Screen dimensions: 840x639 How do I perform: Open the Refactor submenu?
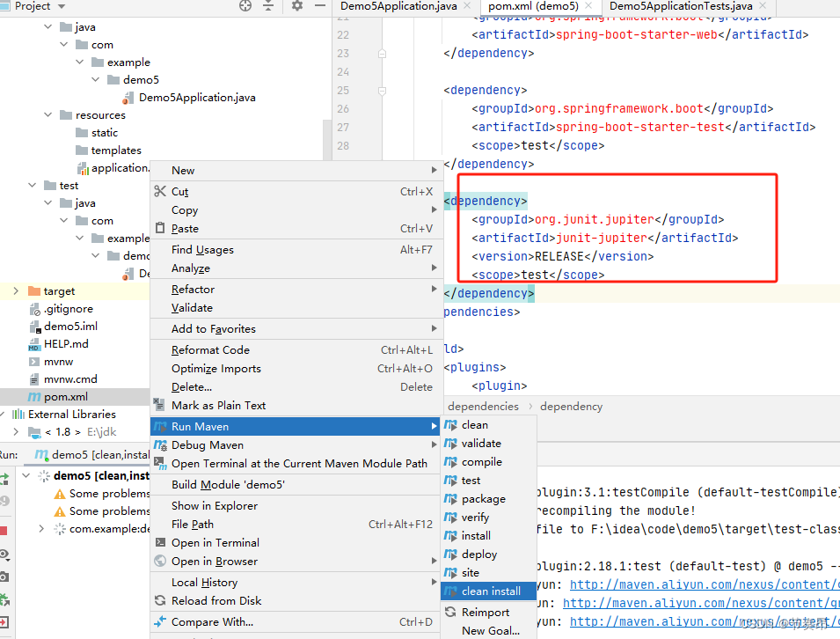click(x=295, y=290)
